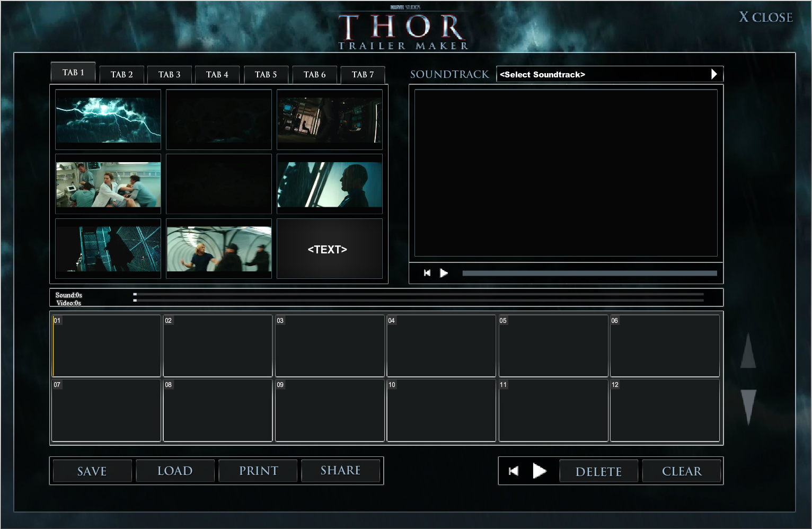Click the large video preview screen
Image resolution: width=812 pixels, height=529 pixels.
click(566, 173)
